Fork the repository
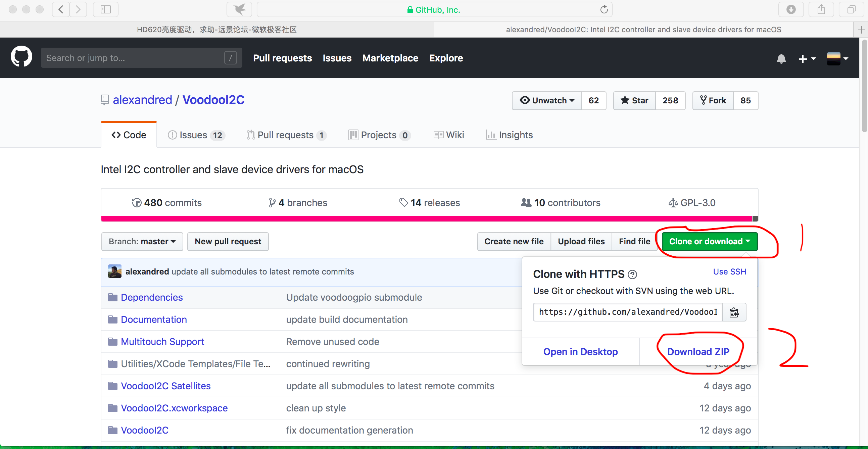The image size is (868, 449). pyautogui.click(x=713, y=100)
